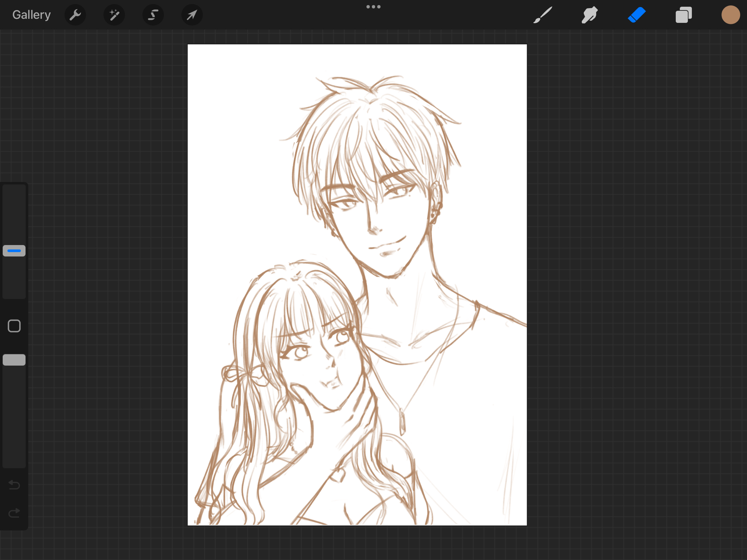The image size is (747, 560).
Task: Tap the three-dot multitasking menu
Action: pyautogui.click(x=373, y=7)
